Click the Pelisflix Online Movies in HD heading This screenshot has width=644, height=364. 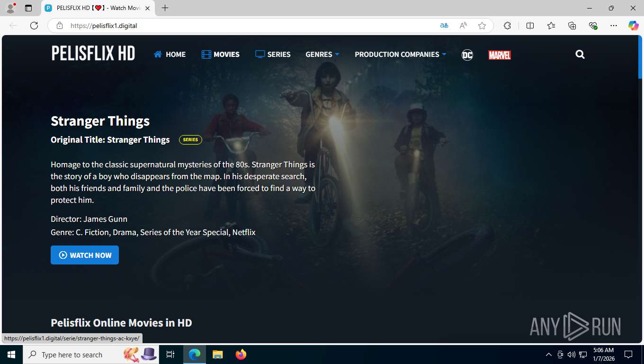tap(121, 323)
